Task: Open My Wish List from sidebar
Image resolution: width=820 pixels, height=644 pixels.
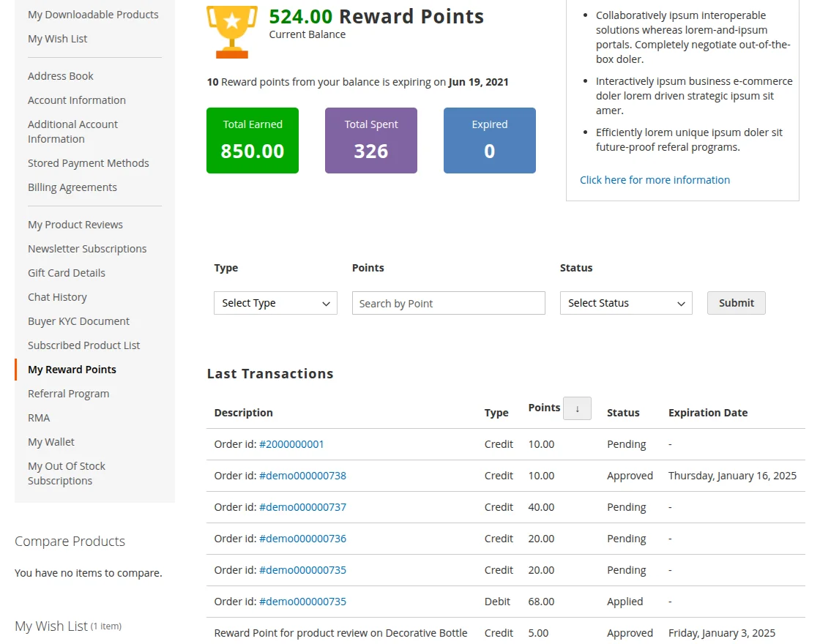Action: [57, 38]
